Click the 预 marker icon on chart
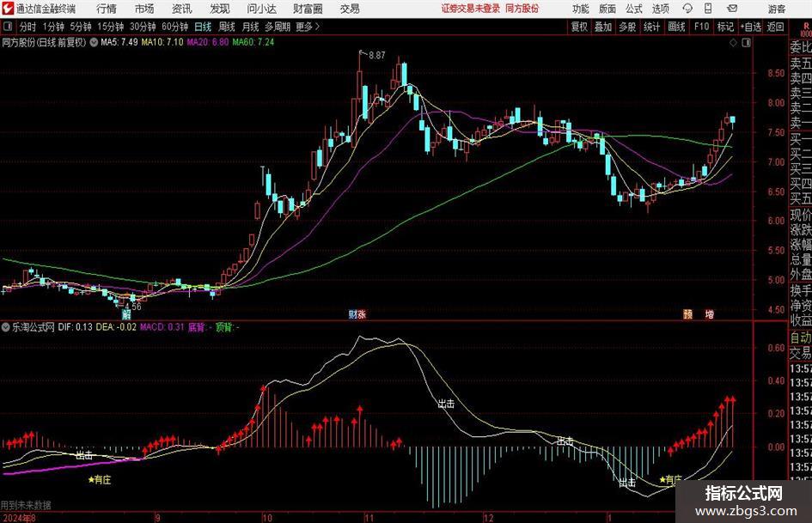The image size is (812, 523). pos(687,313)
